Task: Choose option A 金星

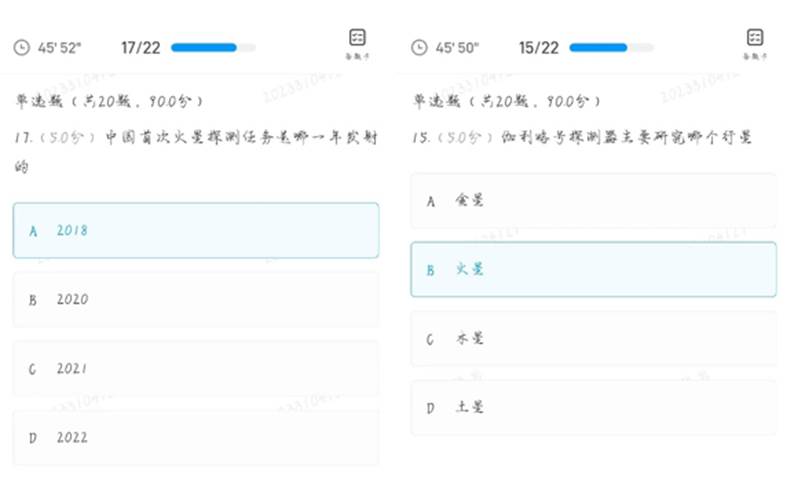Action: (593, 200)
